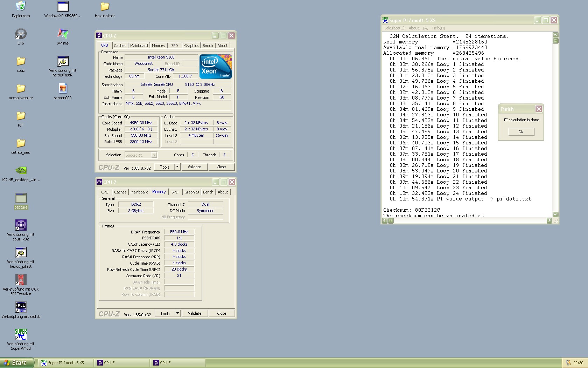
Task: Click Super PI vertical scrollbar up arrow
Action: (555, 35)
